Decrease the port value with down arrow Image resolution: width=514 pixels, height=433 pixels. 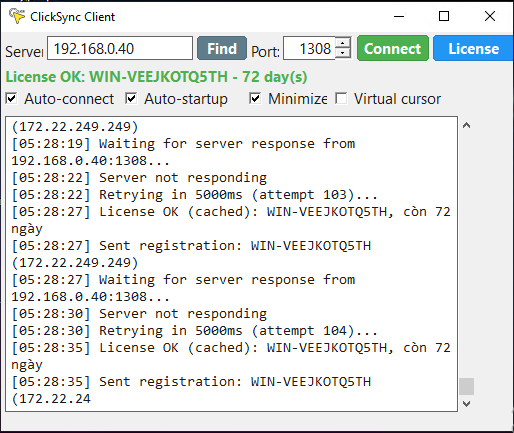coord(343,54)
